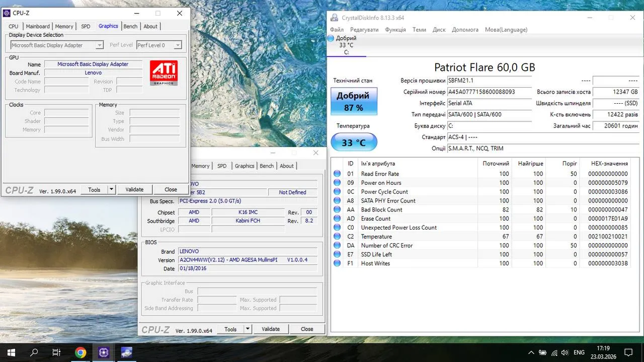Open the Memory tab in the front CPU-Z window
Image resolution: width=644 pixels, height=362 pixels.
[64, 26]
